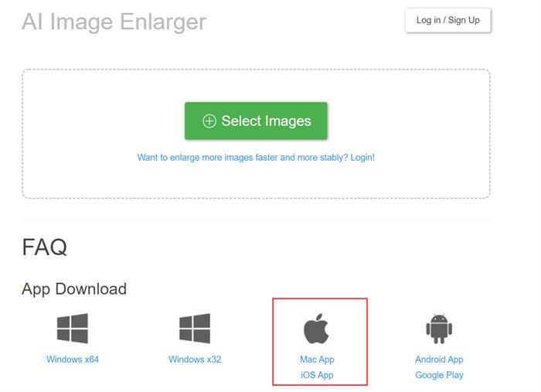Open the Google Play link
The image size is (541, 392).
coord(439,375)
